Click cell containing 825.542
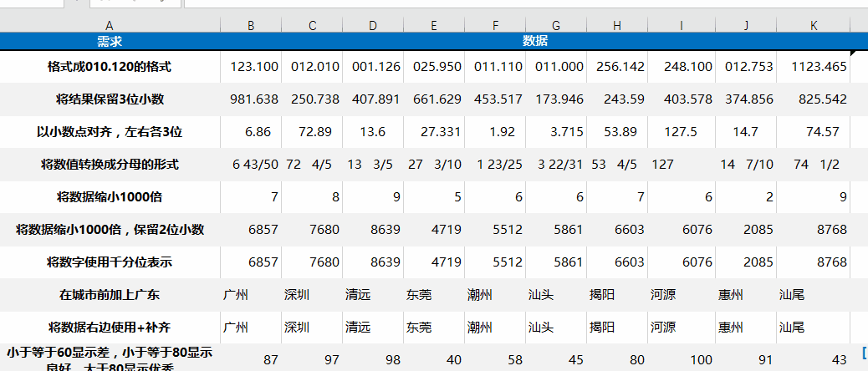This screenshot has width=868, height=371. [813, 99]
